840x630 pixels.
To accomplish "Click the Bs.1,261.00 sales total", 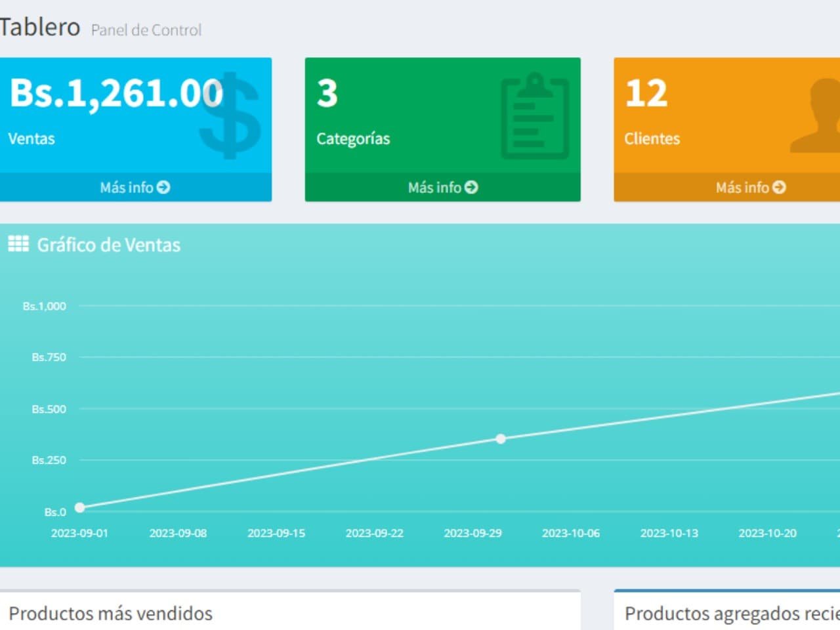I will pyautogui.click(x=116, y=93).
